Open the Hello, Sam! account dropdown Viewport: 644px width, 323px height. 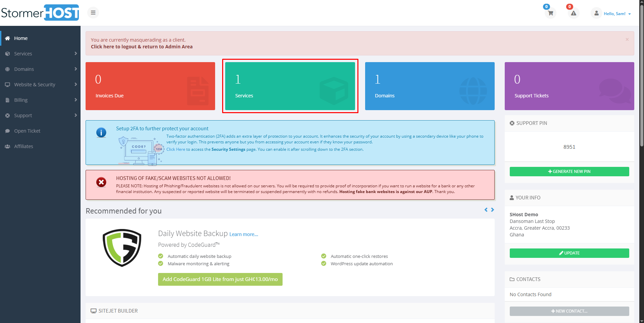pos(617,14)
